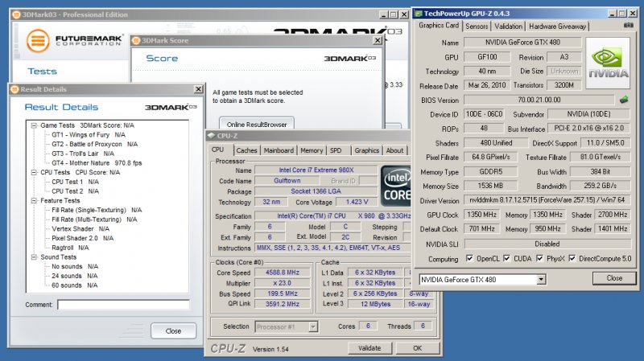Collapse the CPU Tests tree node
The height and width of the screenshot is (361, 644).
tap(34, 172)
